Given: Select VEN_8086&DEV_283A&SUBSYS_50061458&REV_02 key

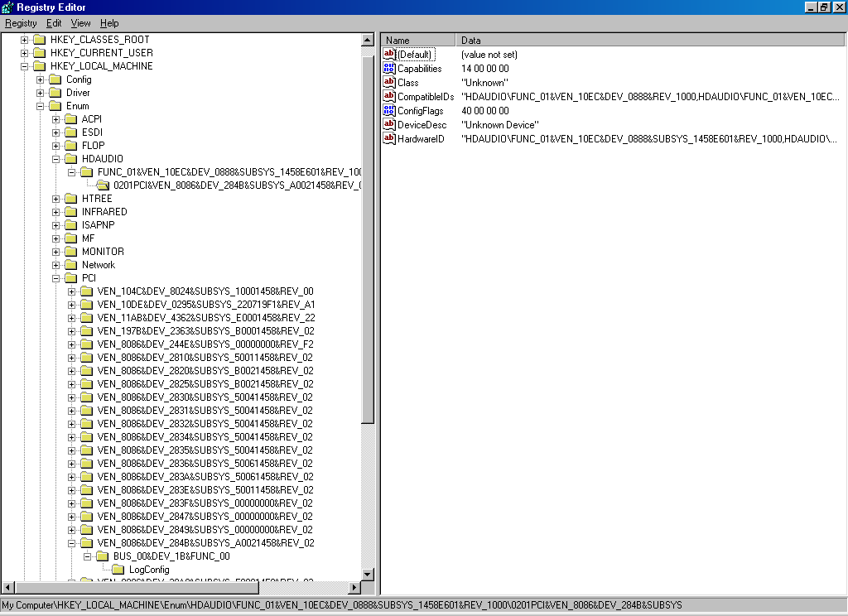Looking at the screenshot, I should click(205, 477).
